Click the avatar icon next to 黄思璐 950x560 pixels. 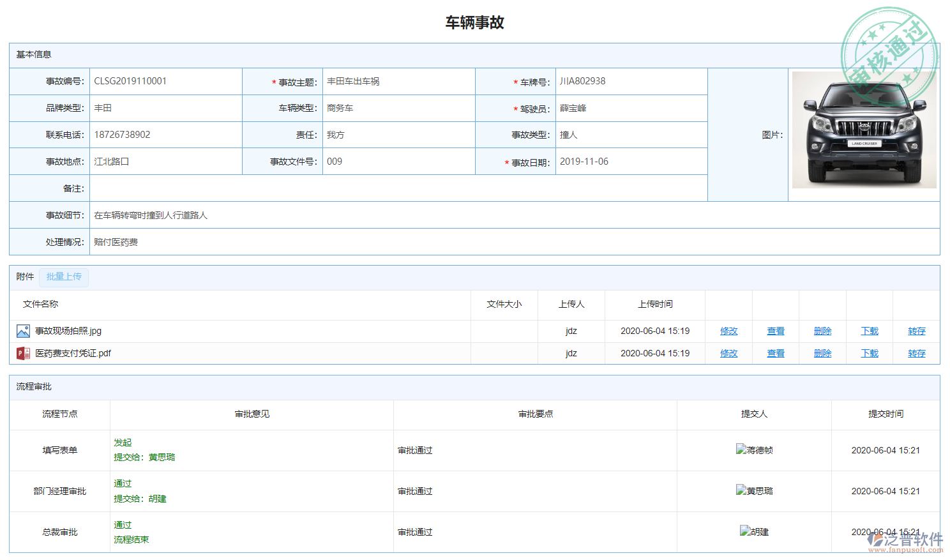[741, 490]
